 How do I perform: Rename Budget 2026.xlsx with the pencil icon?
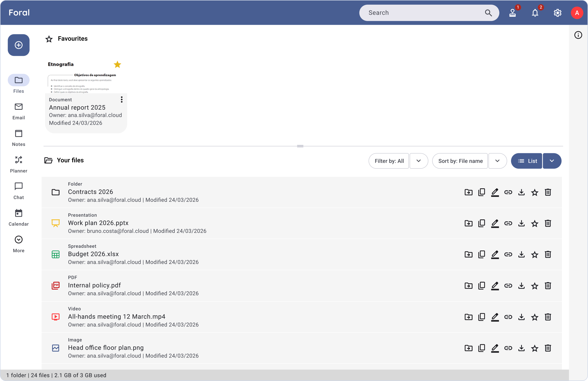[x=495, y=254]
